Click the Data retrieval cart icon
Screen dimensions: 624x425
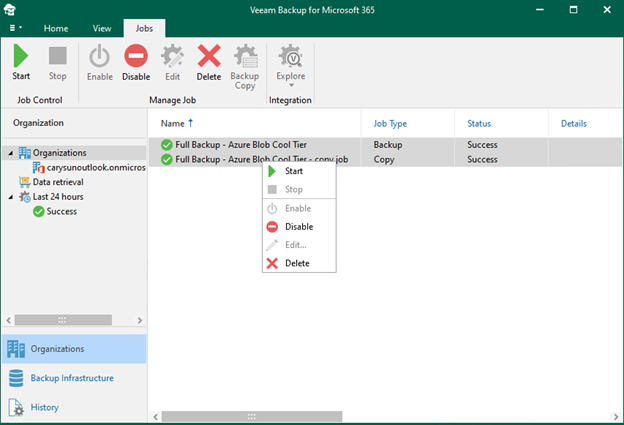pyautogui.click(x=25, y=182)
